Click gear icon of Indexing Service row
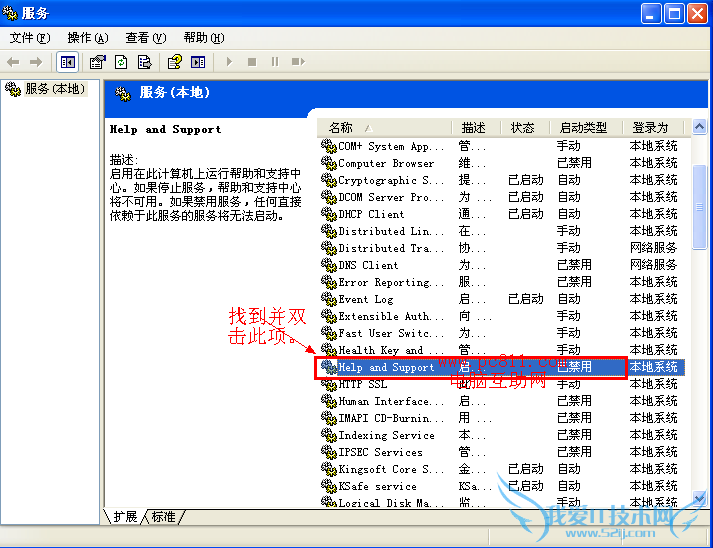 pyautogui.click(x=328, y=435)
